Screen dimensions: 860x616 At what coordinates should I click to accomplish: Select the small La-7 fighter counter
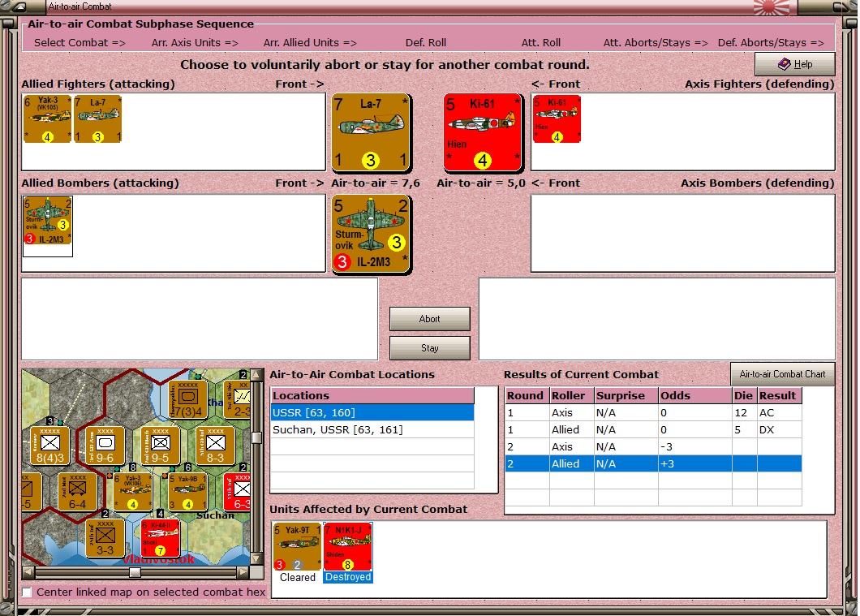point(97,118)
